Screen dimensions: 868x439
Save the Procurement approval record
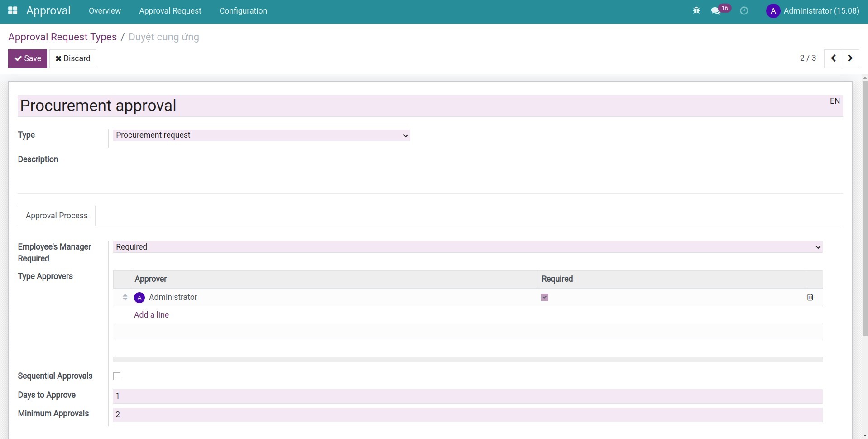(x=28, y=58)
